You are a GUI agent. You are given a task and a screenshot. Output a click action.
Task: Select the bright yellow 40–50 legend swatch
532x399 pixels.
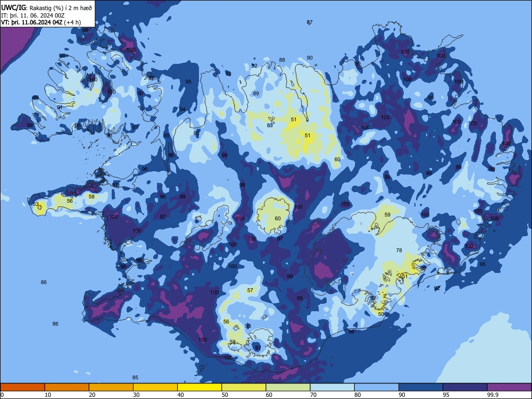(199, 387)
